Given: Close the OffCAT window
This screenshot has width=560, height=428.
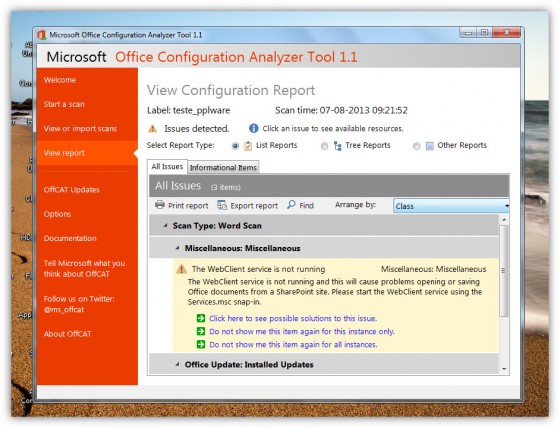Looking at the screenshot, I should [506, 33].
